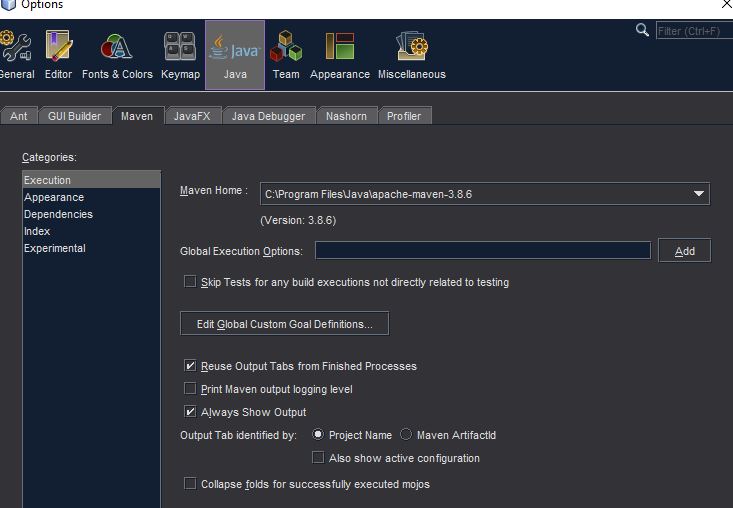Click the Output Tab identified by label

point(238,435)
